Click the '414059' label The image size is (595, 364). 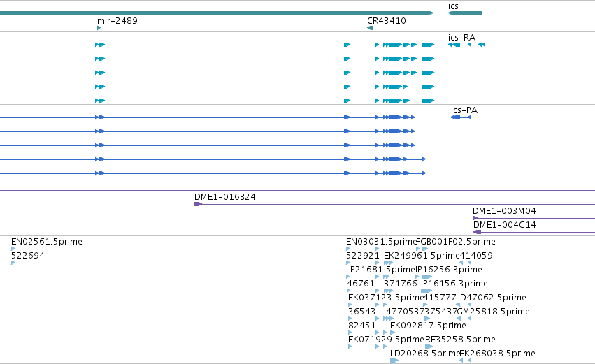click(x=476, y=256)
